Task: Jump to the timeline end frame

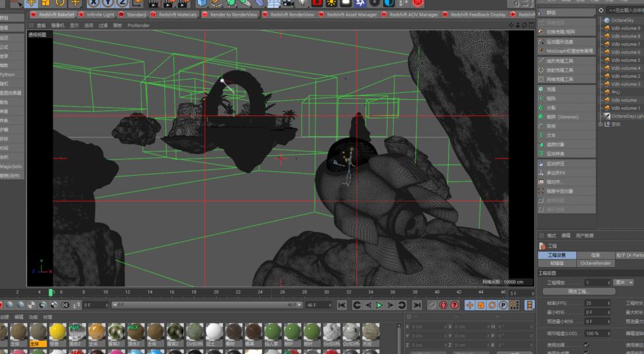Action: coord(417,305)
